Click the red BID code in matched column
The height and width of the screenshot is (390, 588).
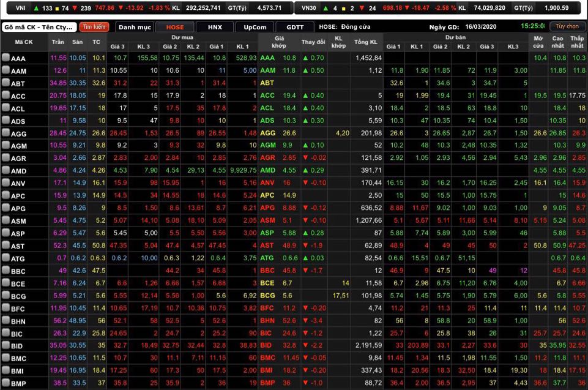point(266,345)
